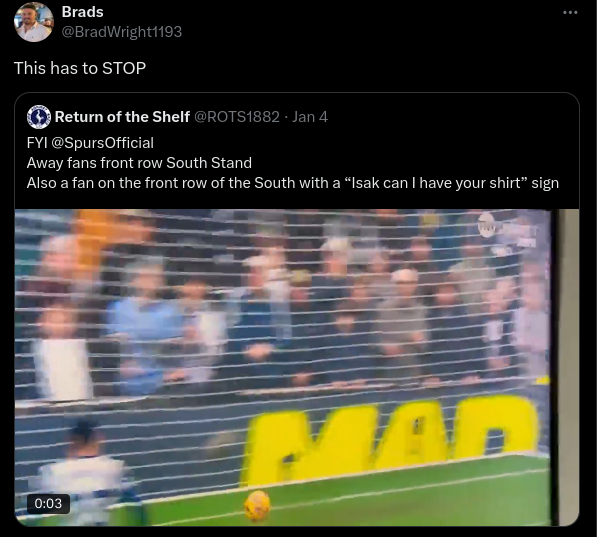This screenshot has width=597, height=537.
Task: Click the 0:03 video duration badge
Action: 48,503
